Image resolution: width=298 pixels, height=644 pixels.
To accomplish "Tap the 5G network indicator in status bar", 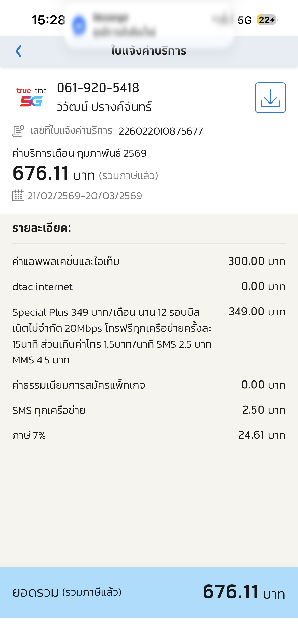I will pyautogui.click(x=245, y=20).
